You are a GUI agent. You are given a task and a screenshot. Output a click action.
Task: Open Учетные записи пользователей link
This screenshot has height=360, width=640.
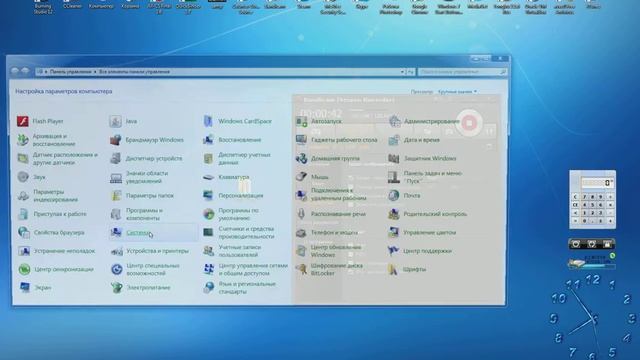tap(240, 251)
